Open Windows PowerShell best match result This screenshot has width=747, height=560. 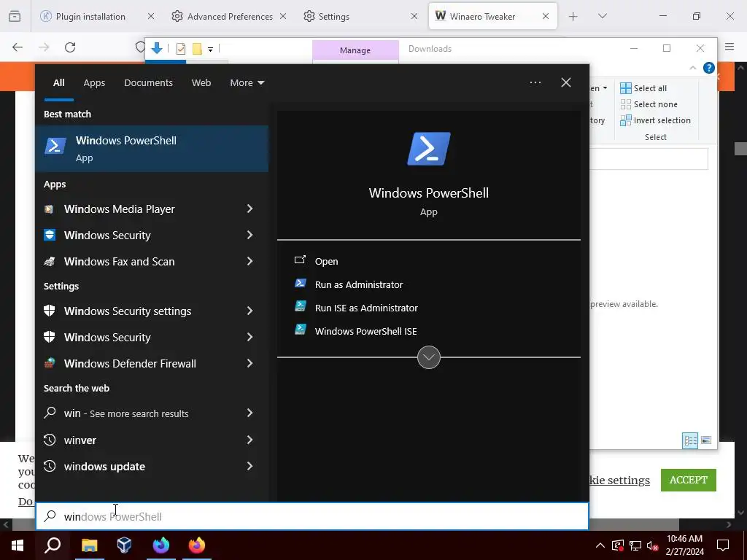pos(152,149)
